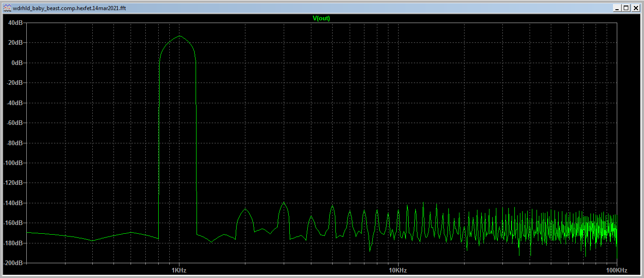Click the 1KHz frequency axis label
Image resolution: width=644 pixels, height=278 pixels.
[179, 270]
